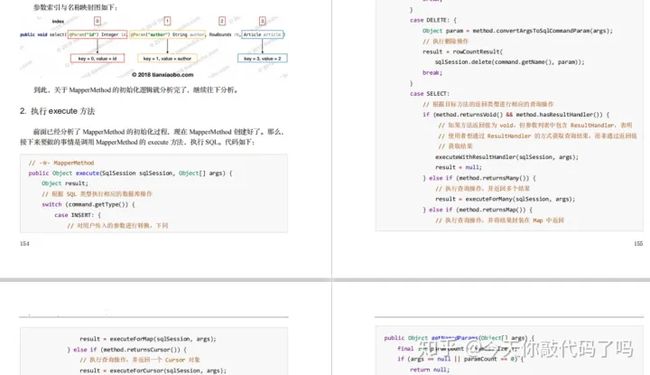Click the @Param("id") Integer id parameter box
This screenshot has width=650, height=375.
coord(97,34)
